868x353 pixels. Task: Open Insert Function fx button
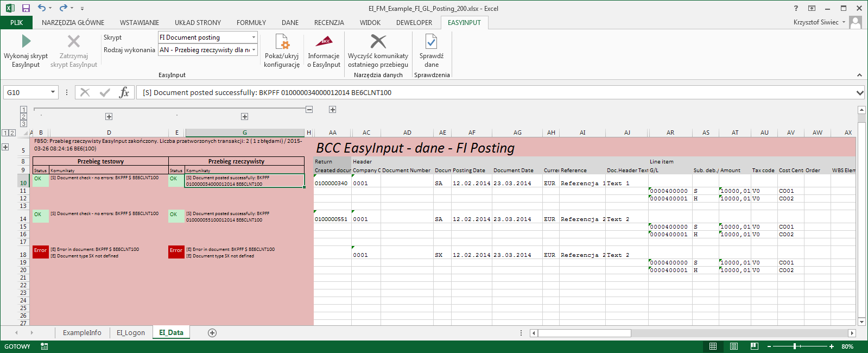point(124,92)
